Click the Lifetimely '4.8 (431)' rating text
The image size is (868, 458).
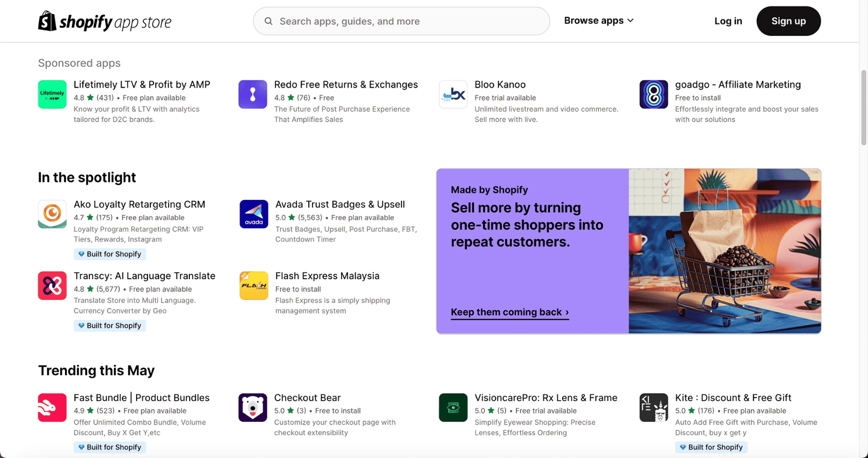94,98
